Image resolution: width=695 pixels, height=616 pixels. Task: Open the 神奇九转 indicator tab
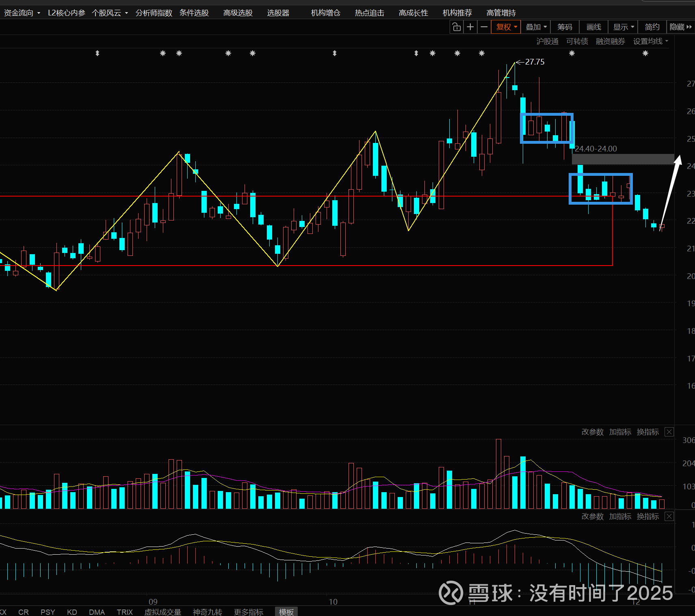[x=208, y=612]
